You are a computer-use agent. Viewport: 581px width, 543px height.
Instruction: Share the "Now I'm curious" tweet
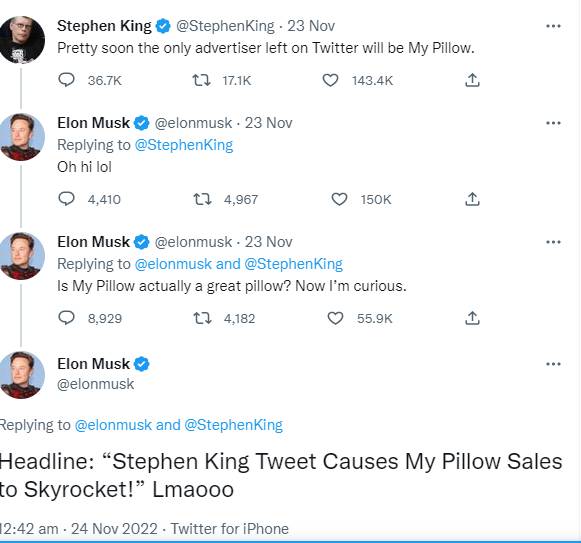tap(472, 318)
